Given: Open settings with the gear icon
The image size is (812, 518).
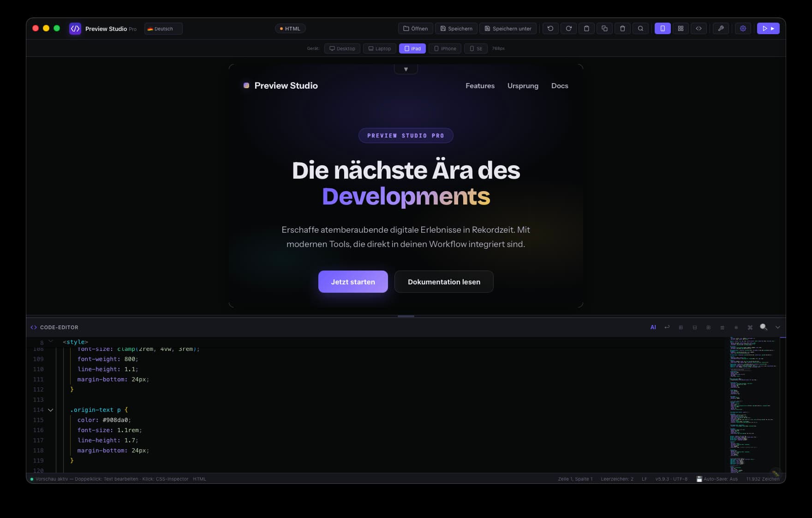Looking at the screenshot, I should tap(743, 29).
